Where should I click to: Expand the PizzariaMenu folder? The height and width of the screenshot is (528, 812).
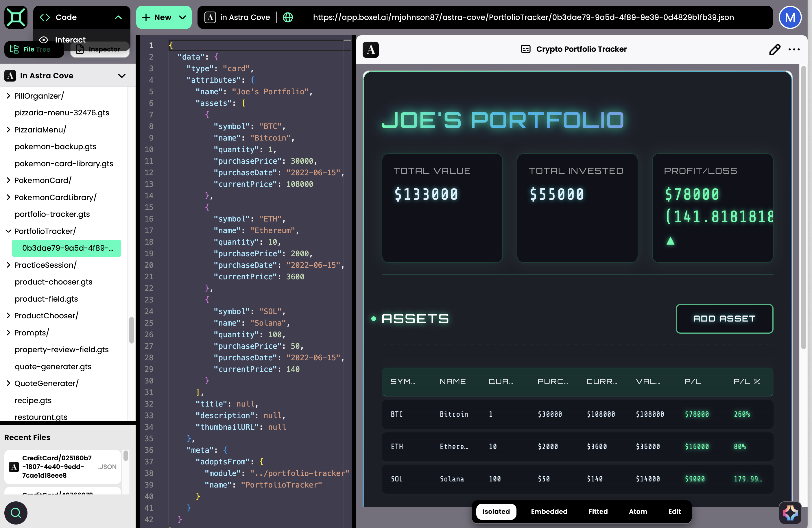[8, 130]
